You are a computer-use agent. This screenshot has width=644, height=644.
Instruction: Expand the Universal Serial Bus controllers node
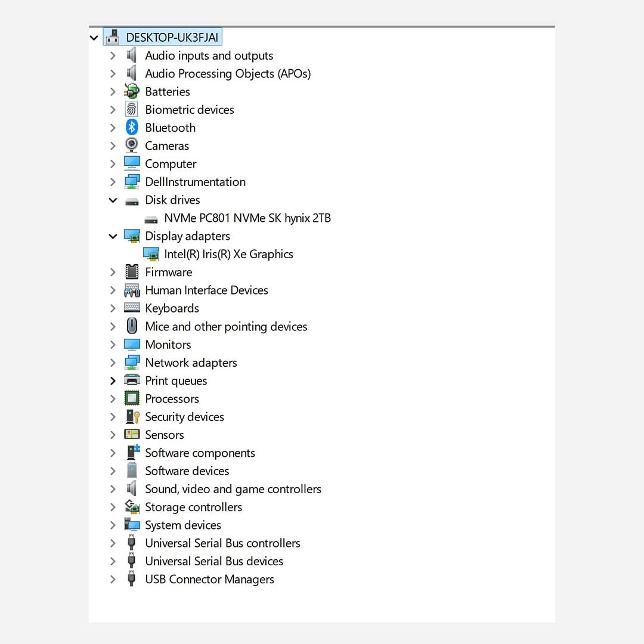(x=113, y=543)
